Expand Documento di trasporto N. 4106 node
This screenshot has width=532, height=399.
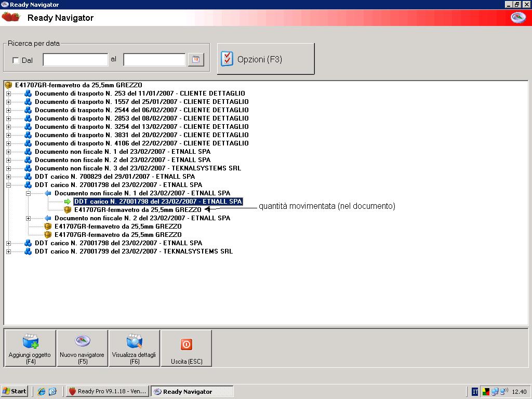click(x=8, y=143)
